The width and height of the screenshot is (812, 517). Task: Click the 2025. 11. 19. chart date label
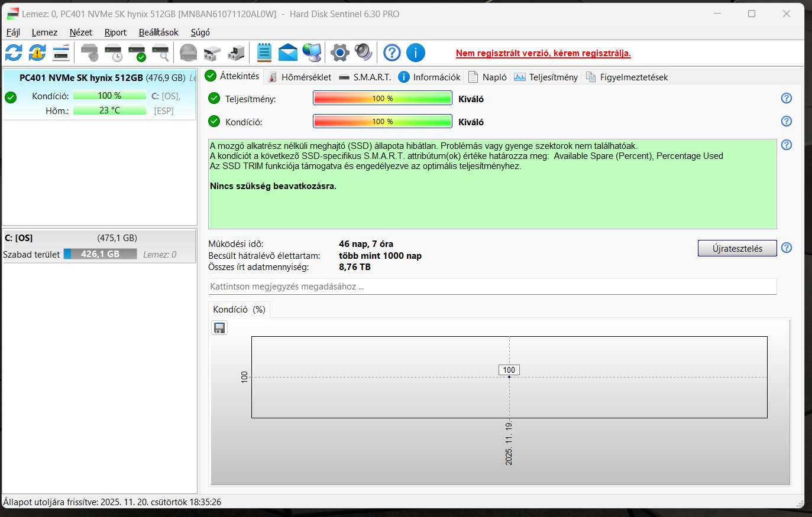(509, 444)
